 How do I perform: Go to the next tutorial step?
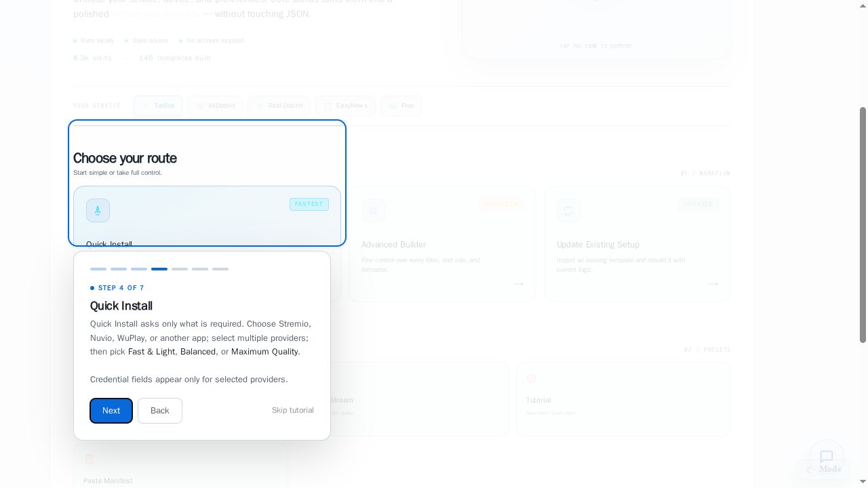coord(111,411)
